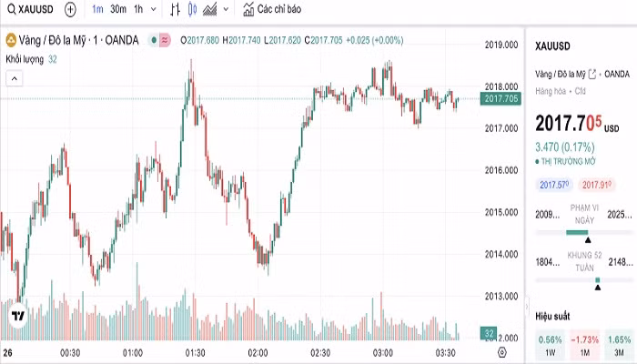Choose the bar chart style icon
This screenshot has height=364, width=637.
[175, 9]
